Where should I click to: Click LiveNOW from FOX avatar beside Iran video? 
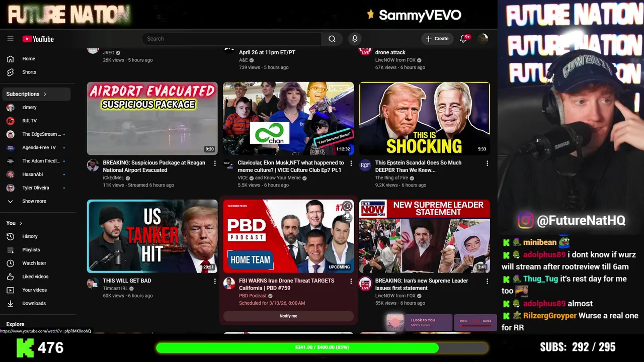pos(365,283)
